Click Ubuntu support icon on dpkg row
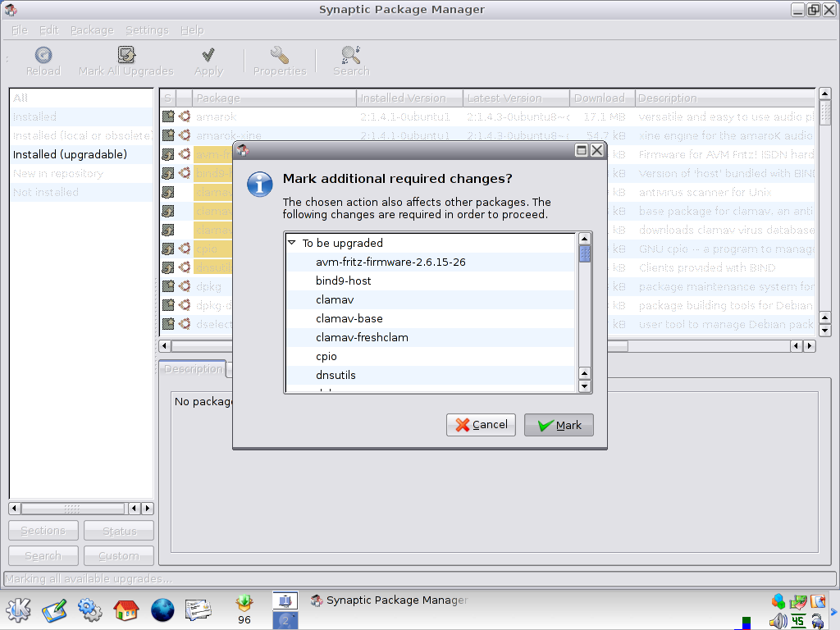The width and height of the screenshot is (840, 630). (x=185, y=286)
